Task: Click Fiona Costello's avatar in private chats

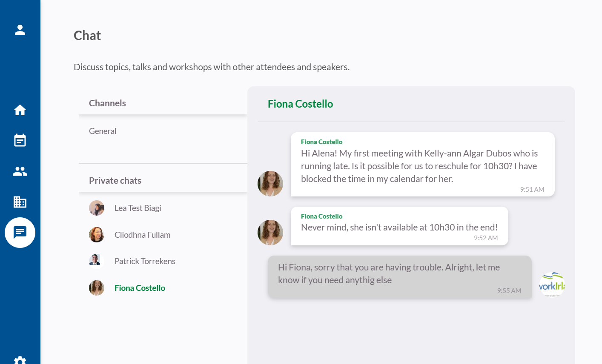Action: point(97,288)
